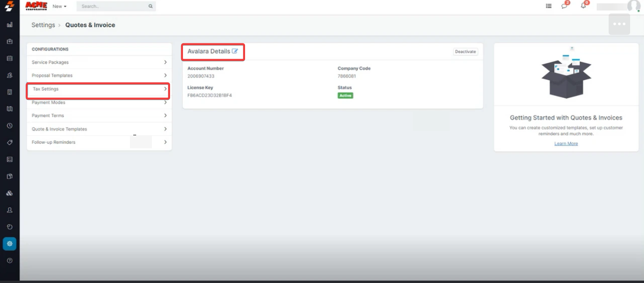The width and height of the screenshot is (644, 283).
Task: Click the company code 7866081
Action: [x=347, y=76]
